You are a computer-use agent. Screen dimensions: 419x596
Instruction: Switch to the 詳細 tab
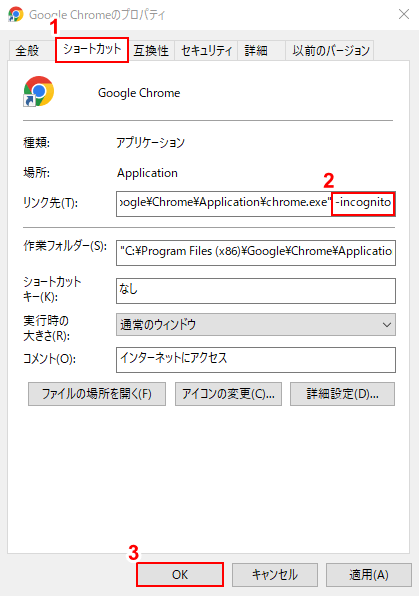click(x=256, y=50)
